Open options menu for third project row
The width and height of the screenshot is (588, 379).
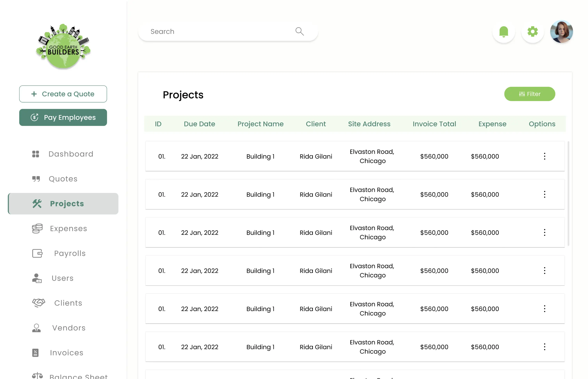click(545, 233)
